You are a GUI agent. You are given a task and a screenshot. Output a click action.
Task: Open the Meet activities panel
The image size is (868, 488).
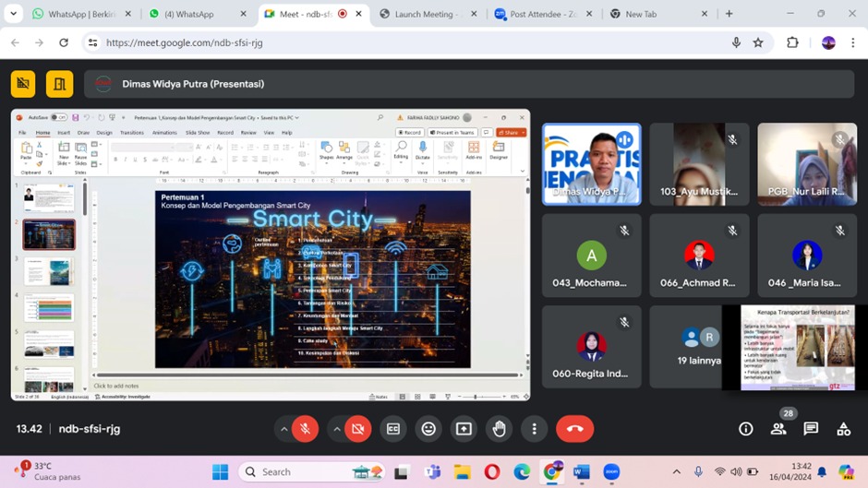point(843,429)
